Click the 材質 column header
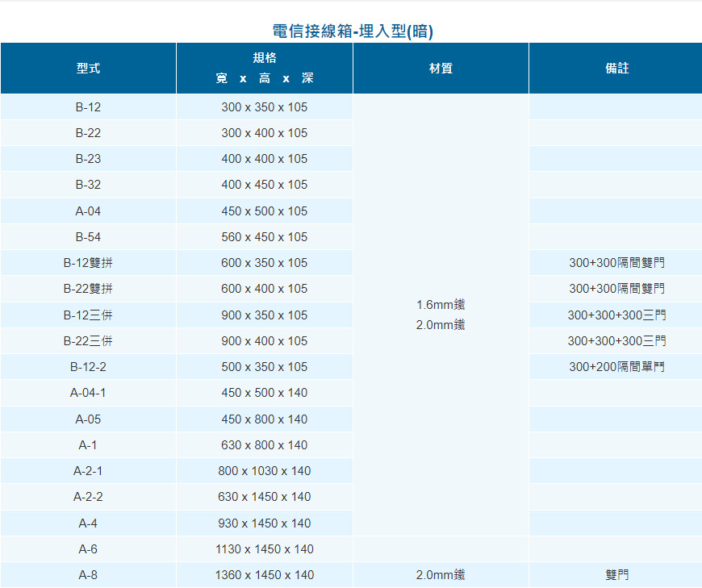This screenshot has width=702, height=588. [441, 69]
